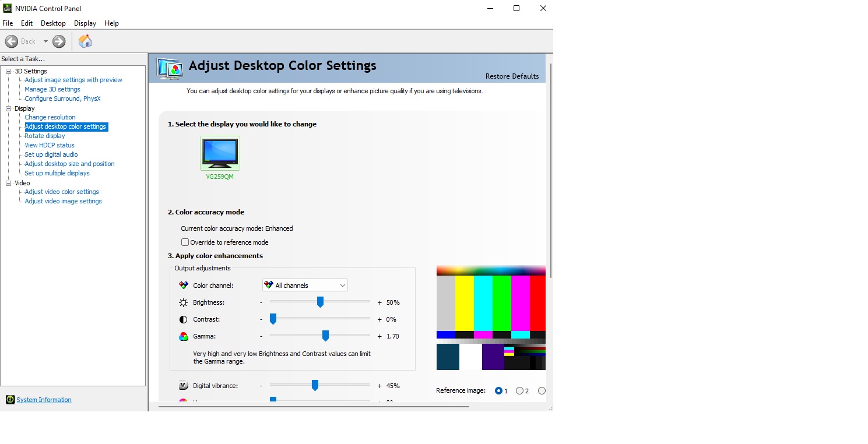Click the Forward arrow icon
This screenshot has height=444, width=868.
tap(59, 41)
